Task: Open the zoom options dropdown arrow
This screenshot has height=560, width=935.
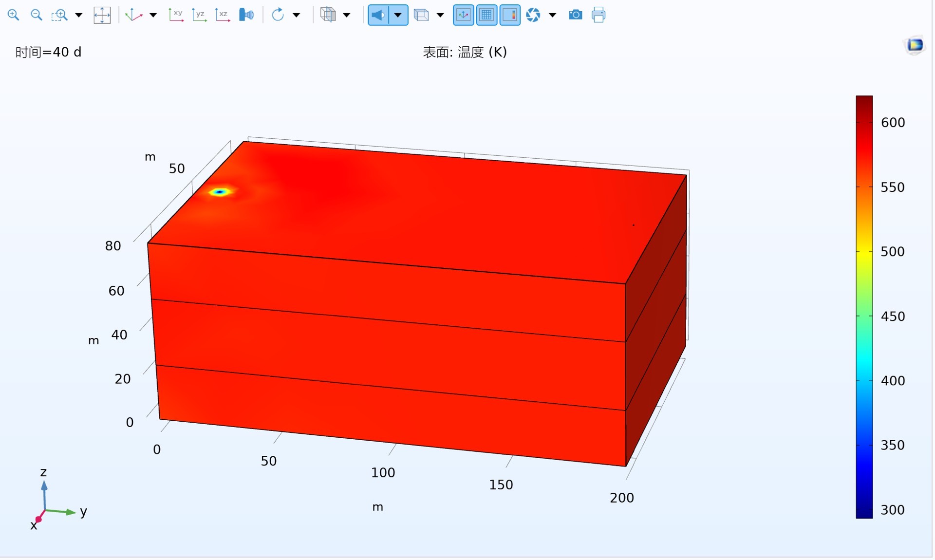Action: coord(78,15)
